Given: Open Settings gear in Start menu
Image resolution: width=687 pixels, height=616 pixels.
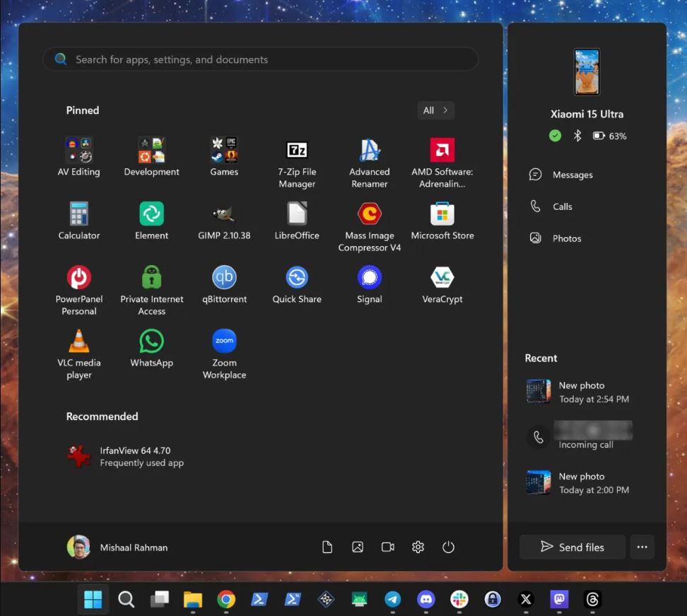Looking at the screenshot, I should 418,547.
